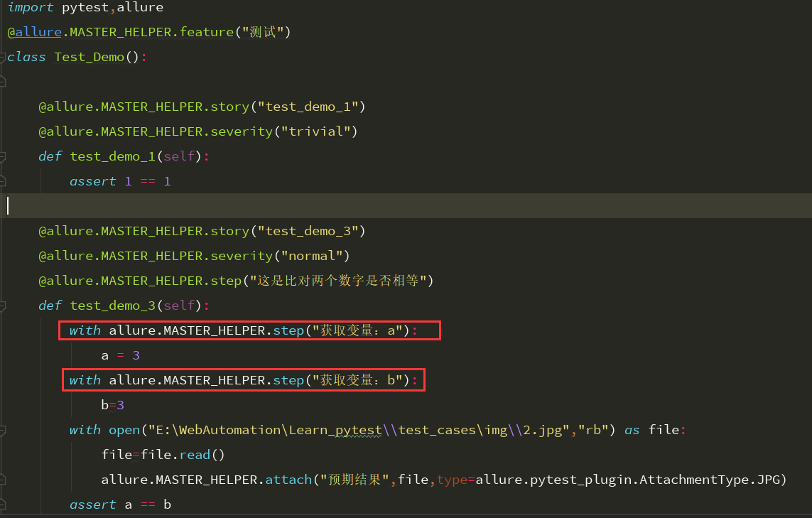Click the "test_demo_3" string in the story decorator
The width and height of the screenshot is (812, 518).
(x=308, y=231)
